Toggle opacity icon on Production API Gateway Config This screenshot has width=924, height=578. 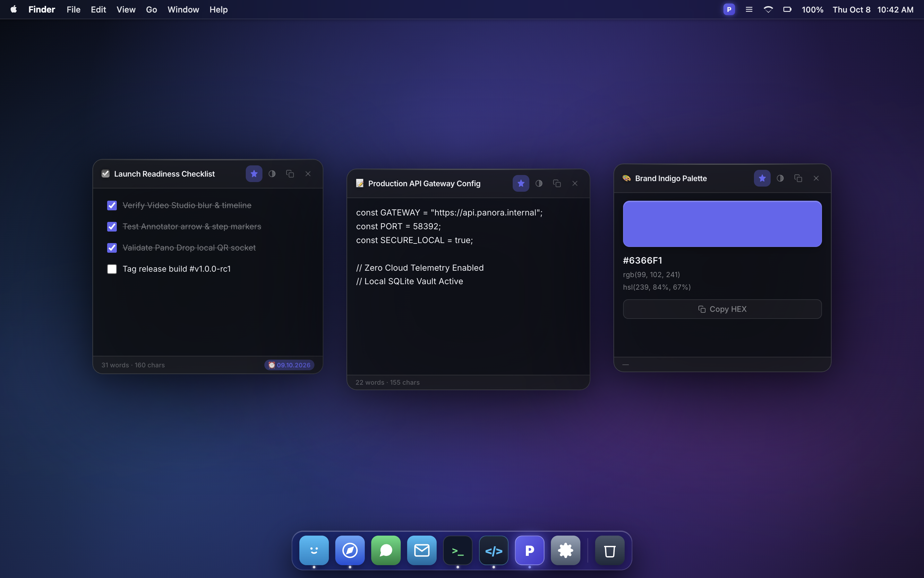click(x=539, y=183)
